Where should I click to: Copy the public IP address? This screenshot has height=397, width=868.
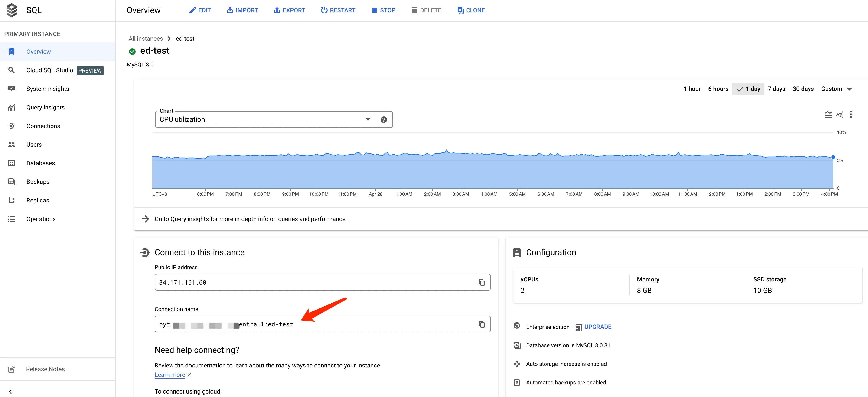(482, 282)
